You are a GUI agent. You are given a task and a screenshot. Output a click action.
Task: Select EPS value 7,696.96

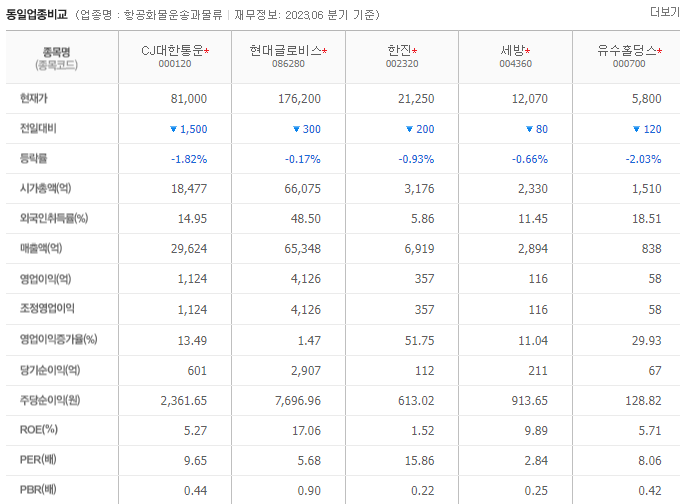(298, 400)
